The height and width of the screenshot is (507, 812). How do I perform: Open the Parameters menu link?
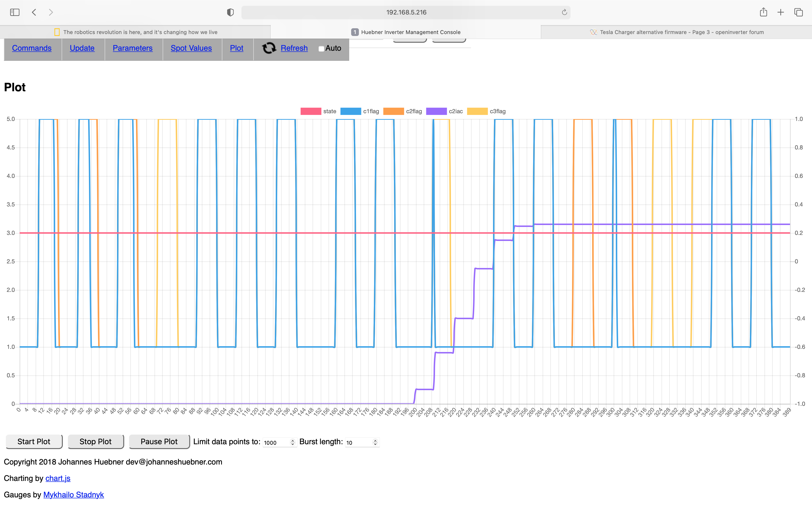coord(132,48)
